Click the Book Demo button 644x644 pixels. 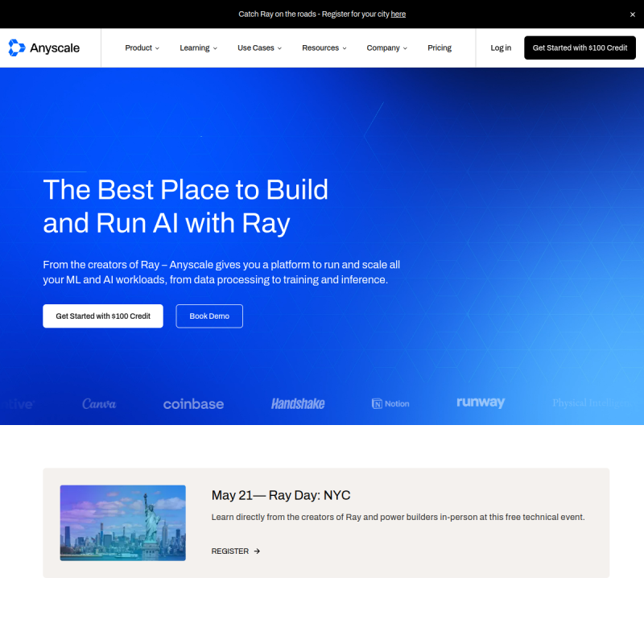tap(209, 316)
